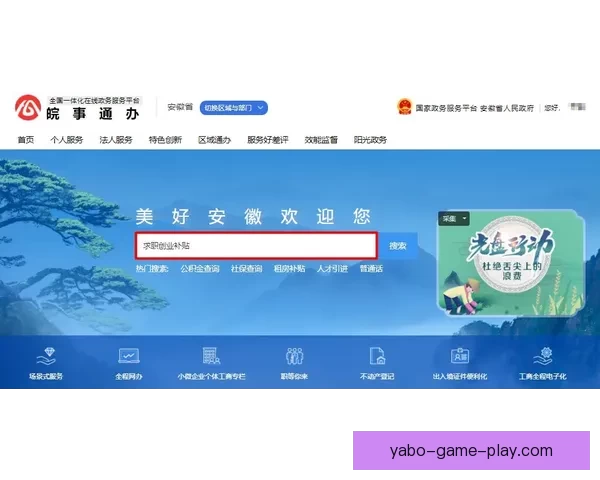Viewport: 600px width, 480px height.
Task: Open the 光盘行动 banner image
Action: click(511, 263)
